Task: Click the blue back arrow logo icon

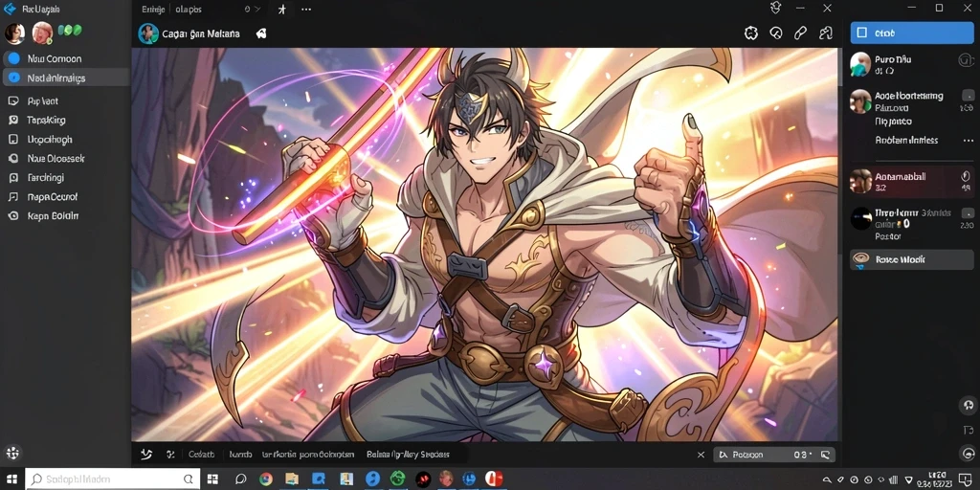Action: coord(10,9)
